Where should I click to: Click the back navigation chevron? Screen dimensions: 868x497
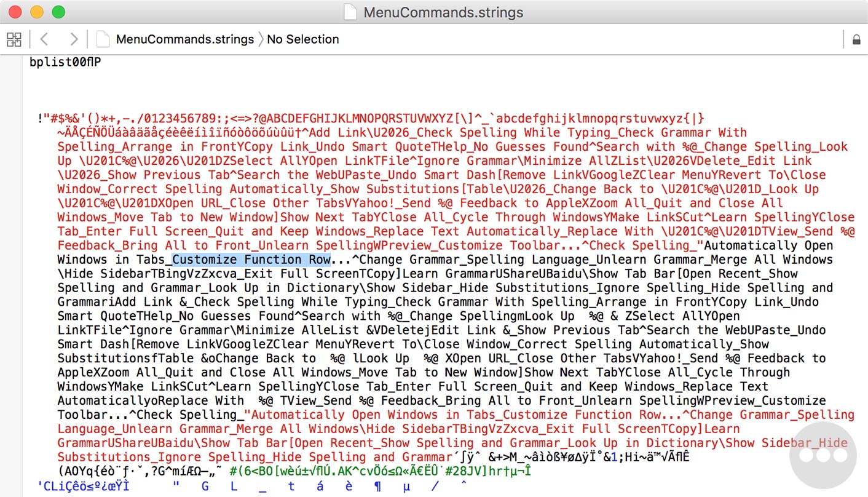click(44, 38)
